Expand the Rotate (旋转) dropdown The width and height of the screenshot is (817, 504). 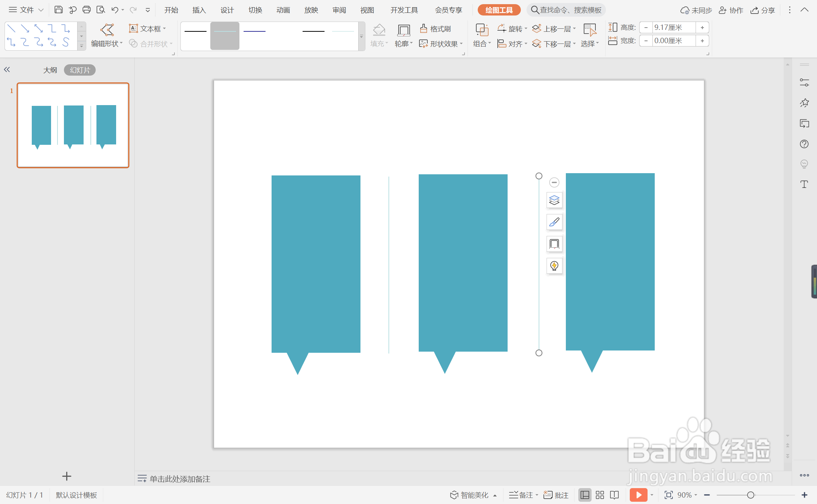[x=526, y=29]
